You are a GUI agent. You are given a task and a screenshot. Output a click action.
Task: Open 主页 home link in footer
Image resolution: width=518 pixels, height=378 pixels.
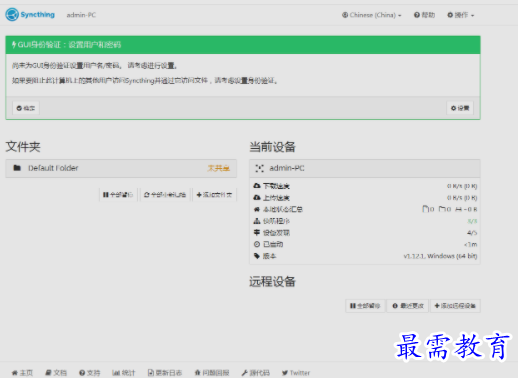pos(22,373)
